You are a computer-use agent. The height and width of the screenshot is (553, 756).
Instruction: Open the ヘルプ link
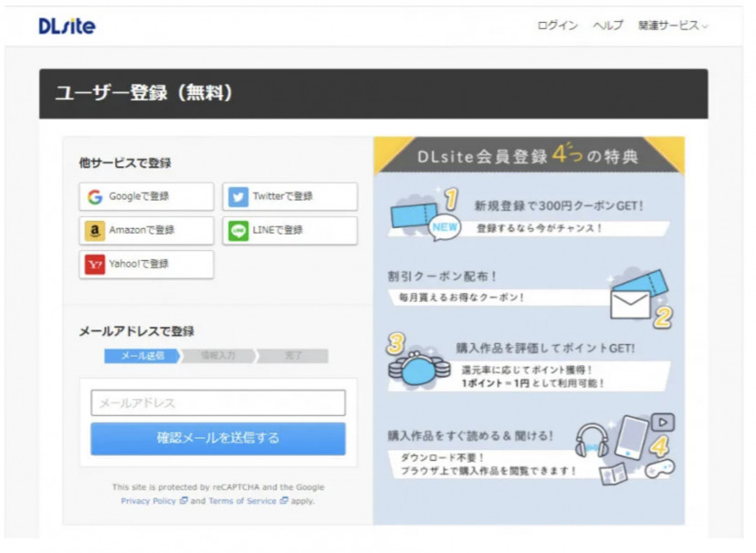pyautogui.click(x=608, y=25)
